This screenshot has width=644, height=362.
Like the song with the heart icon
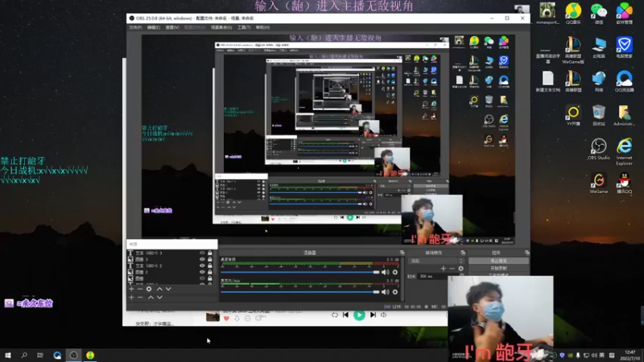pyautogui.click(x=226, y=318)
